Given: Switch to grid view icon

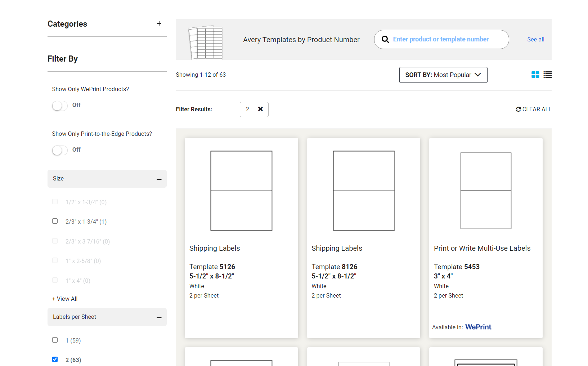Looking at the screenshot, I should (535, 75).
